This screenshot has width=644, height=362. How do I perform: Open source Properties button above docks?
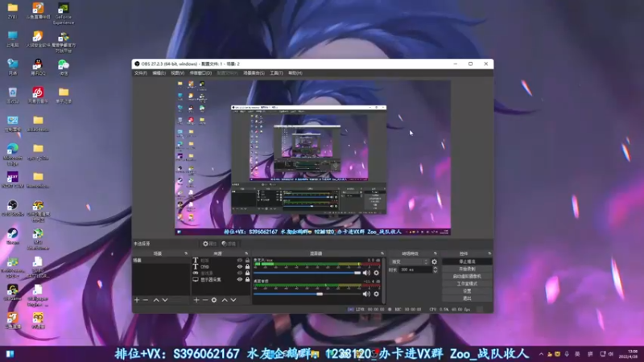209,244
